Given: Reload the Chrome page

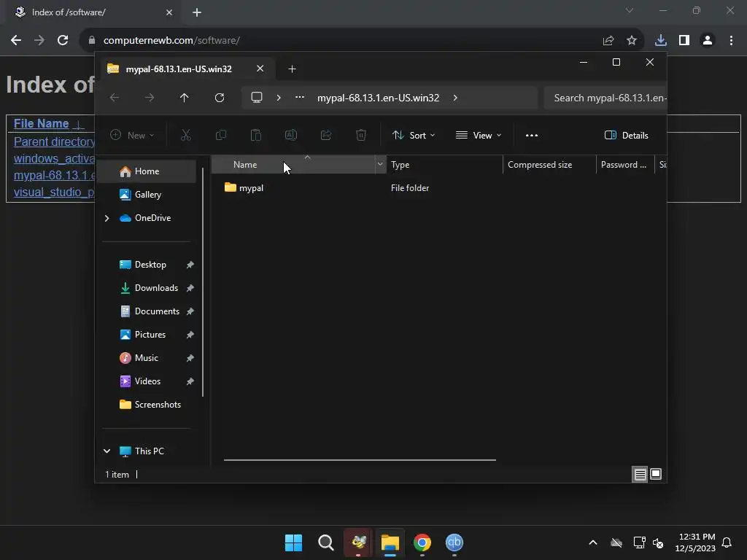Looking at the screenshot, I should click(63, 41).
